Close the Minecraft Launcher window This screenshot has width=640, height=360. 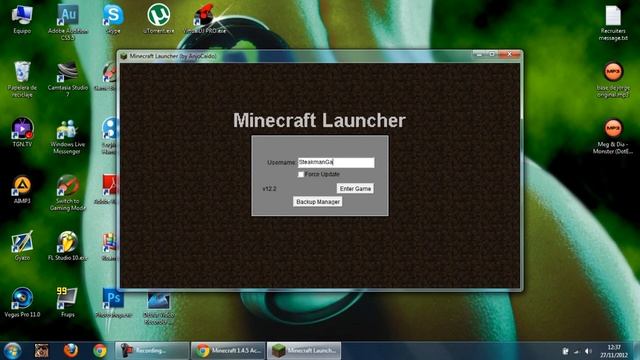[509, 54]
